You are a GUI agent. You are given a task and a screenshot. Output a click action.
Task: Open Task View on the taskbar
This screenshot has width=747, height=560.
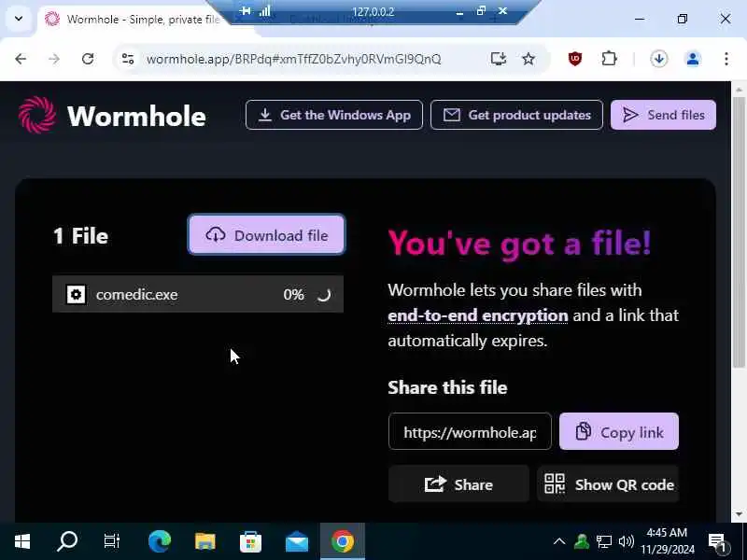(x=111, y=541)
